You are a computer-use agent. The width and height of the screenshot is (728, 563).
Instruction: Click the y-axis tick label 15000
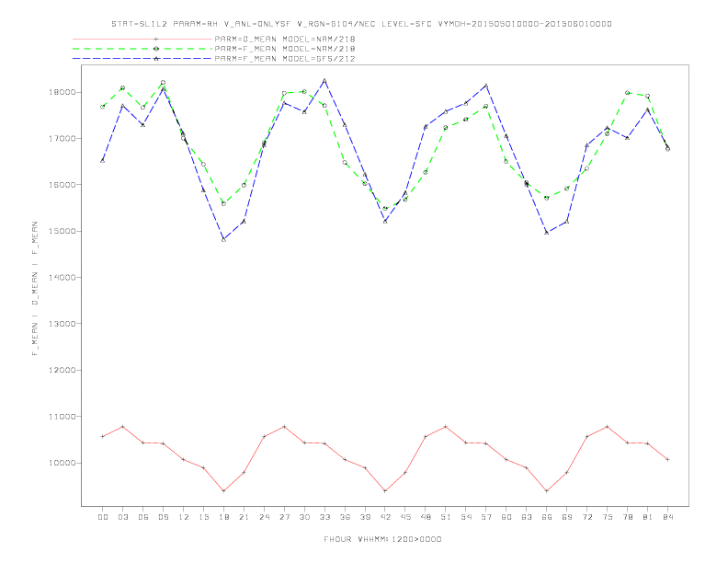point(63,231)
